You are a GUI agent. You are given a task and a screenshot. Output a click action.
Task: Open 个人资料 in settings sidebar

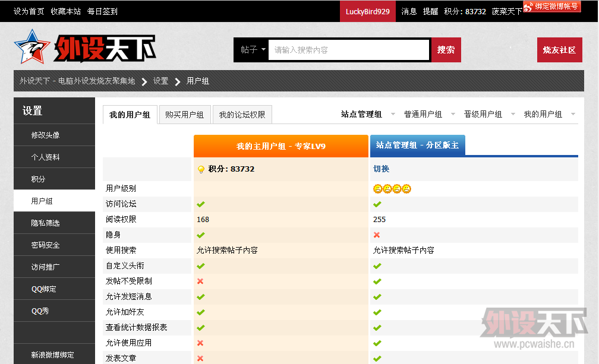tap(54, 157)
